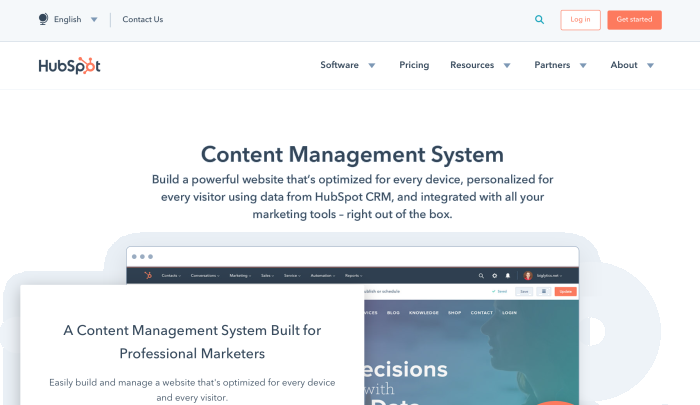Open the Contact Us link
The height and width of the screenshot is (405, 700).
coord(143,19)
